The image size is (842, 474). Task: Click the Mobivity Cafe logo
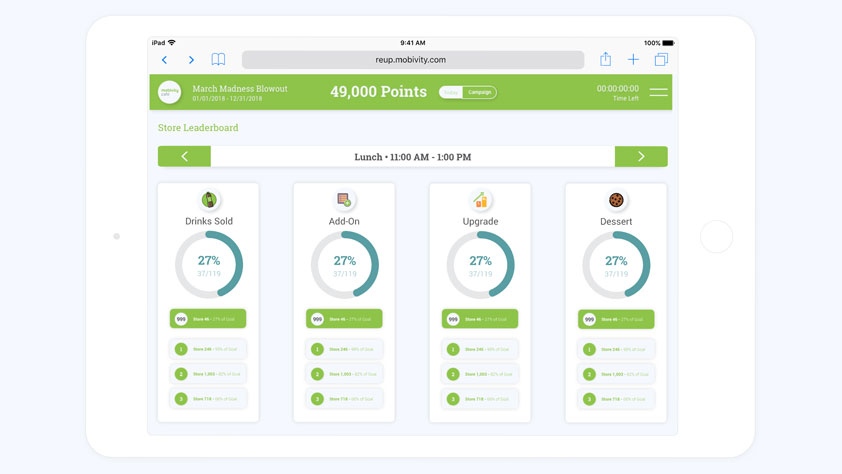pyautogui.click(x=170, y=92)
